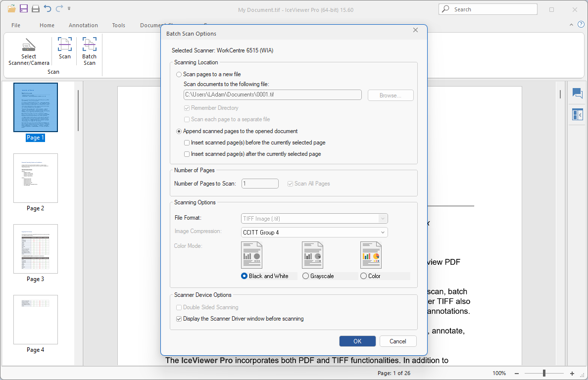Open the File menu
This screenshot has width=588, height=380.
pos(16,25)
